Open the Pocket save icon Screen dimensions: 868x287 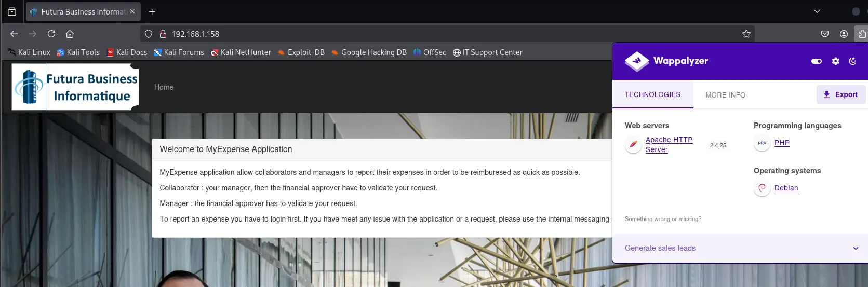click(825, 34)
